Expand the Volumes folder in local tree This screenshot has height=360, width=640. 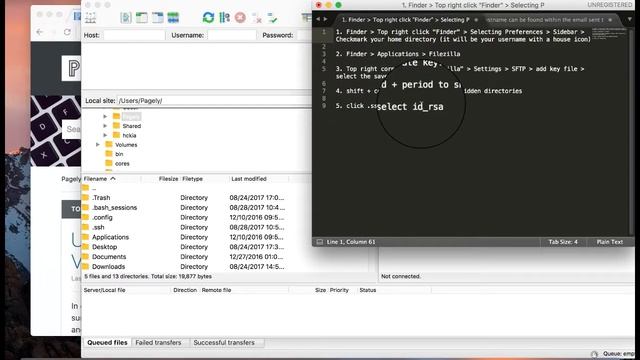[x=98, y=144]
